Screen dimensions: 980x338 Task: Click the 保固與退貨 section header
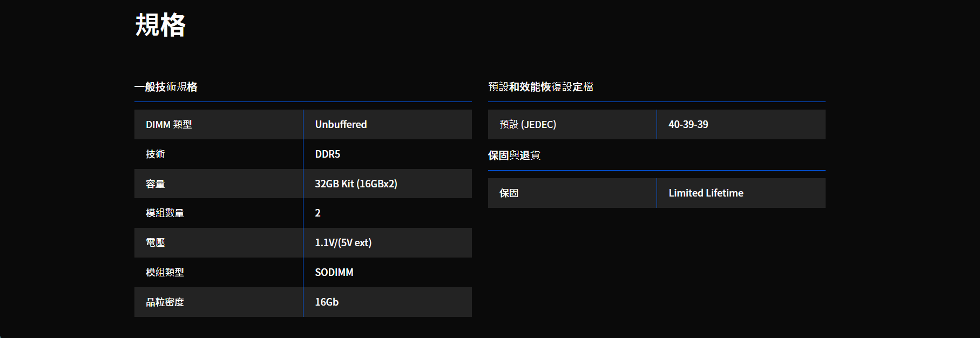pos(514,156)
